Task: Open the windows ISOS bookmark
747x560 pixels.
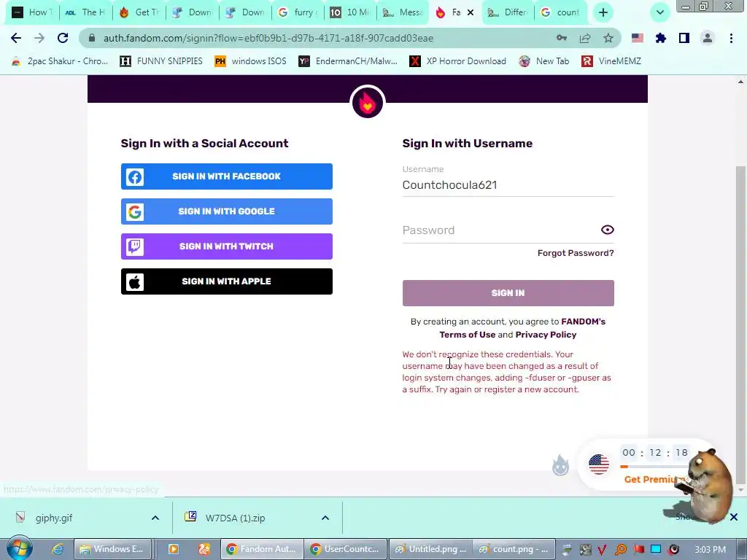Action: pyautogui.click(x=250, y=61)
